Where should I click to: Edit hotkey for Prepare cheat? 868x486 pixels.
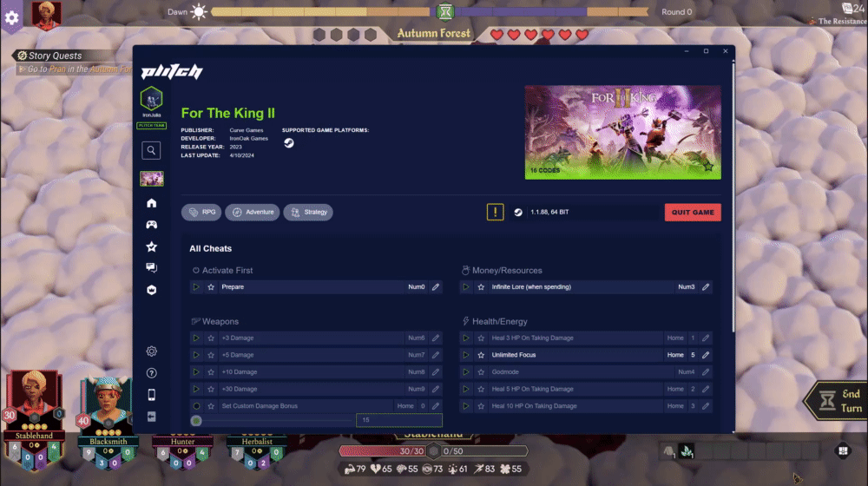pos(436,286)
